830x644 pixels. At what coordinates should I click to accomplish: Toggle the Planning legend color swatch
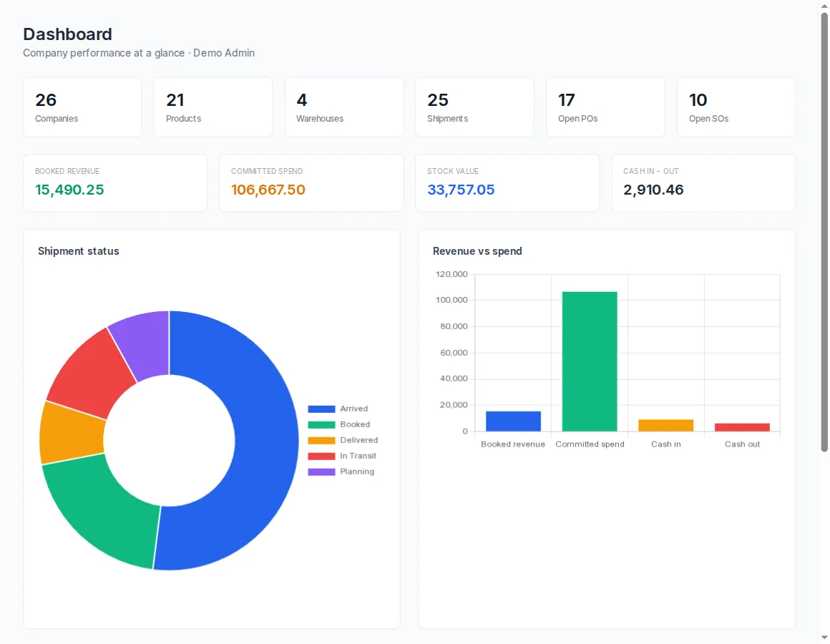[x=321, y=472]
